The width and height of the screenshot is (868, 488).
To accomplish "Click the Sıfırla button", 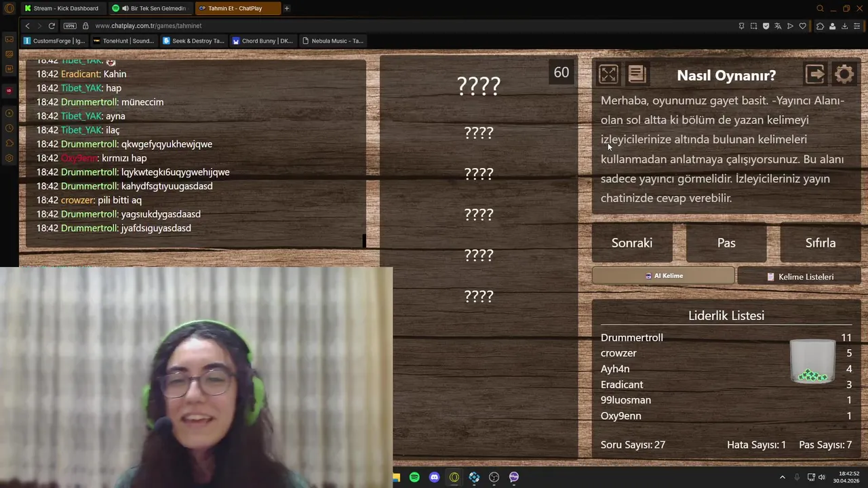I will coord(821,243).
